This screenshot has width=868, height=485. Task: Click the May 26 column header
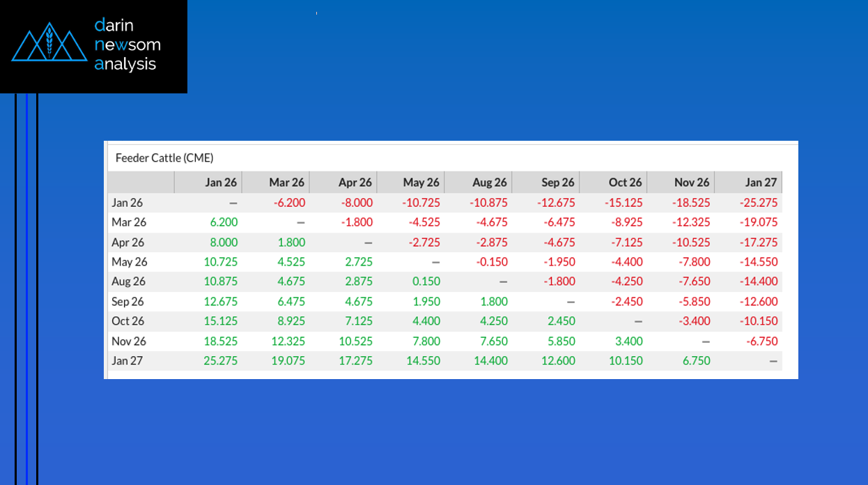point(421,183)
